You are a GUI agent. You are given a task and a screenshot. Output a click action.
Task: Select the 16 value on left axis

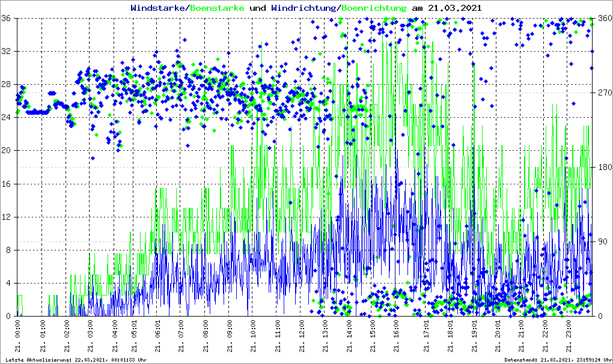(x=7, y=184)
